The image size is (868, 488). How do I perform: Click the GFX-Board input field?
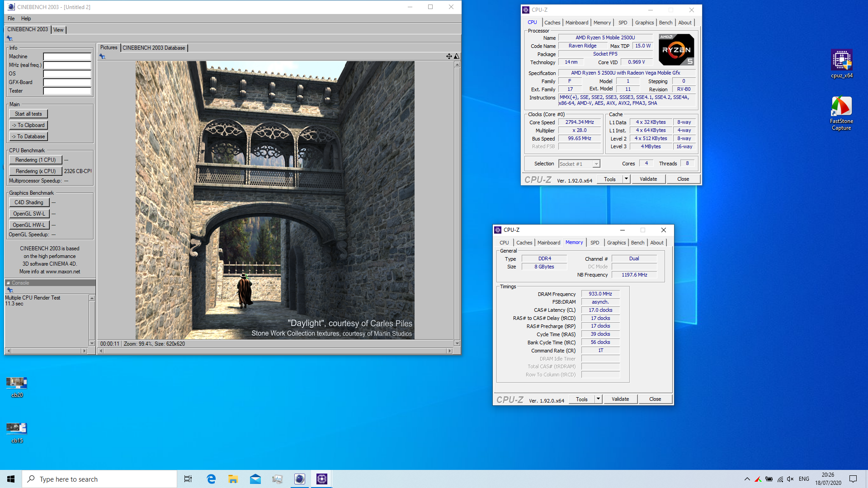coord(67,82)
